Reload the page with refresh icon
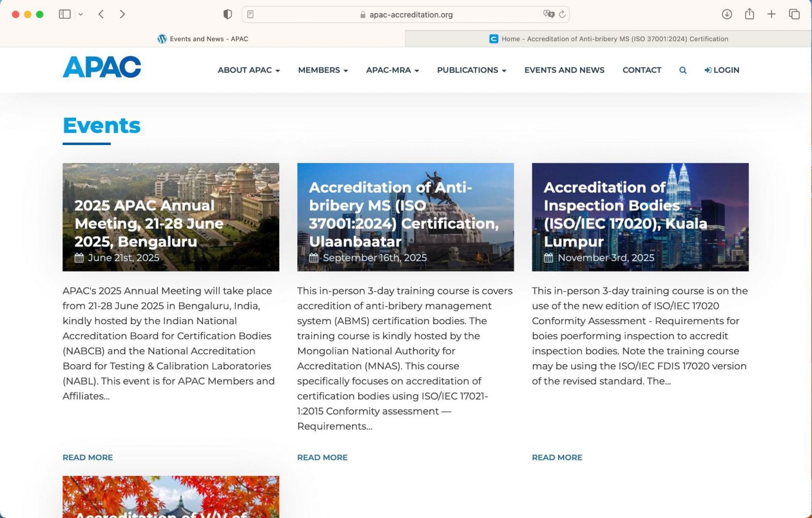The height and width of the screenshot is (518, 812). pos(562,14)
